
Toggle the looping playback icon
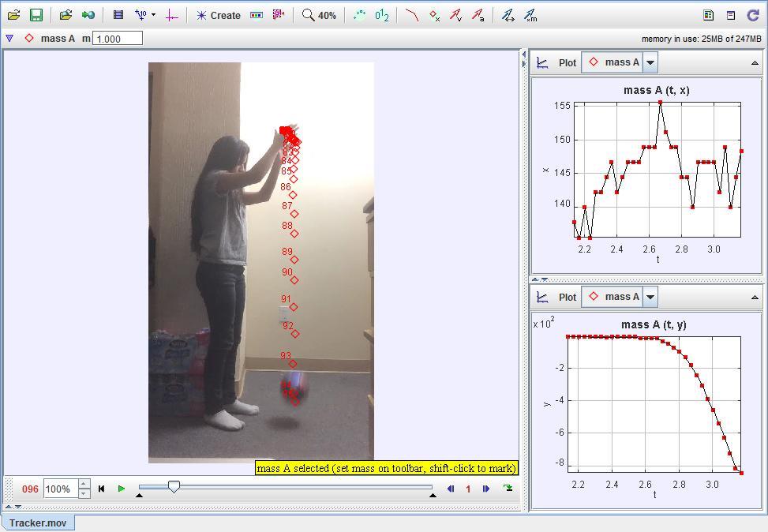(508, 488)
